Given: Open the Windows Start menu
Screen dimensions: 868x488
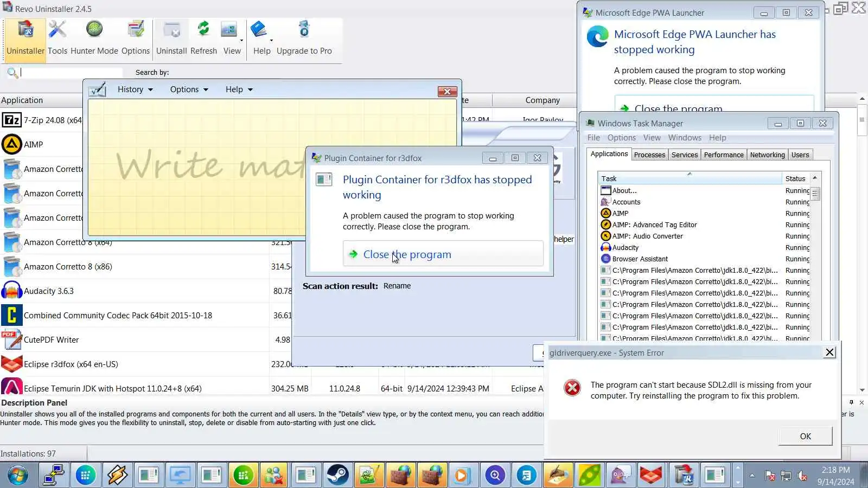Looking at the screenshot, I should 18,476.
